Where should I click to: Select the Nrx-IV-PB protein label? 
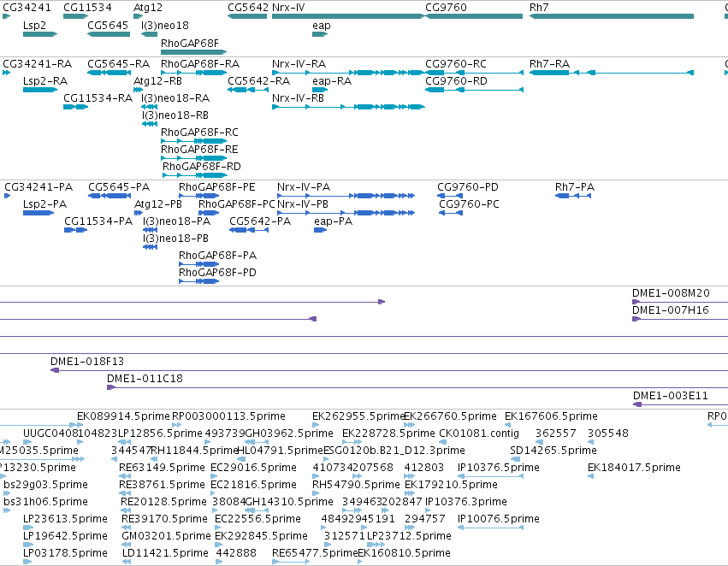(303, 204)
